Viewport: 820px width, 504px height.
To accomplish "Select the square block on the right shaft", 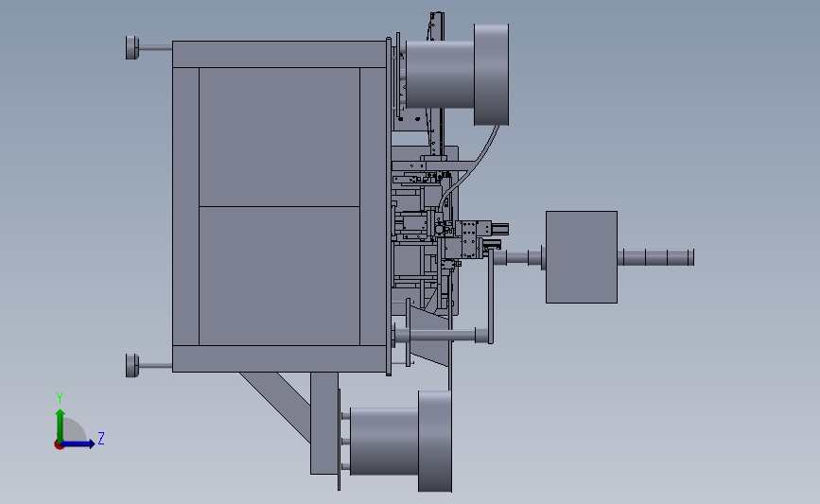I will coord(582,257).
